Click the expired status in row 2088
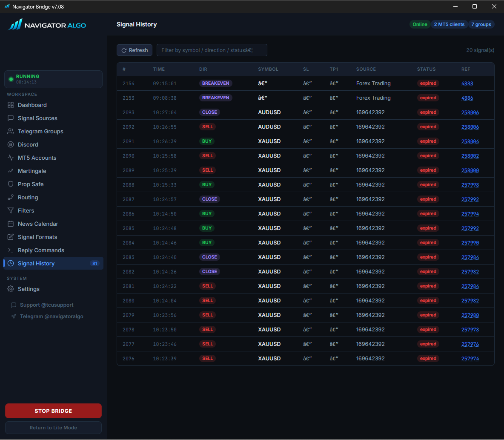 pos(428,184)
